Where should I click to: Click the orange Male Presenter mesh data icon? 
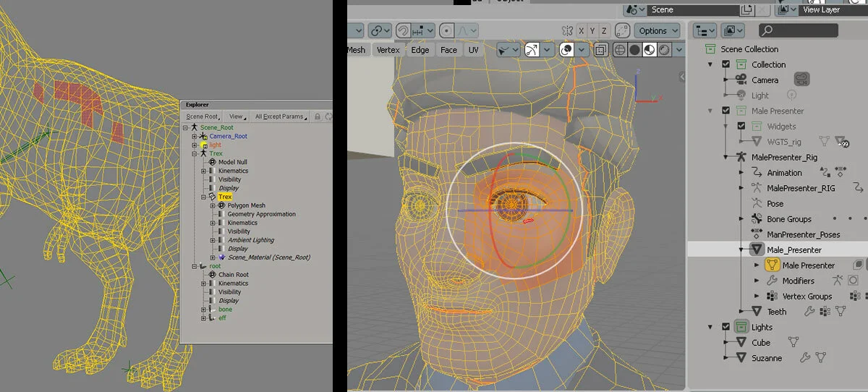click(772, 265)
